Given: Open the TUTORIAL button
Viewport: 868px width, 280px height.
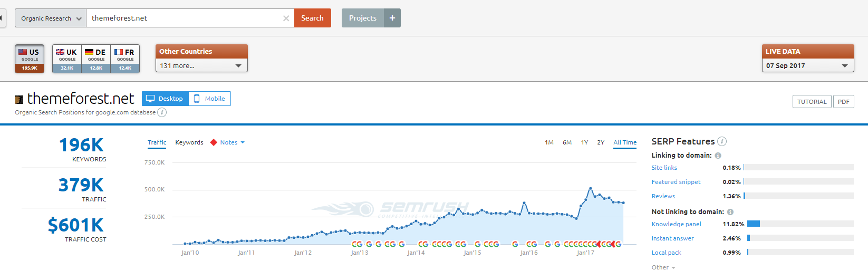Looking at the screenshot, I should tap(812, 102).
